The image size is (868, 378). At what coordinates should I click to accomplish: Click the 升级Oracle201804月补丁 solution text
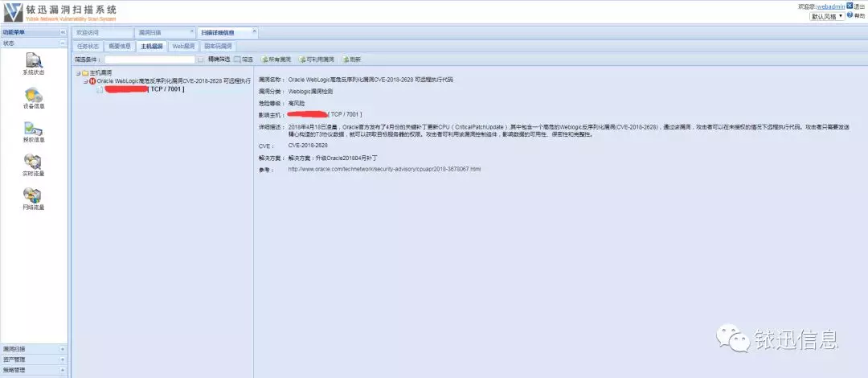pyautogui.click(x=346, y=158)
